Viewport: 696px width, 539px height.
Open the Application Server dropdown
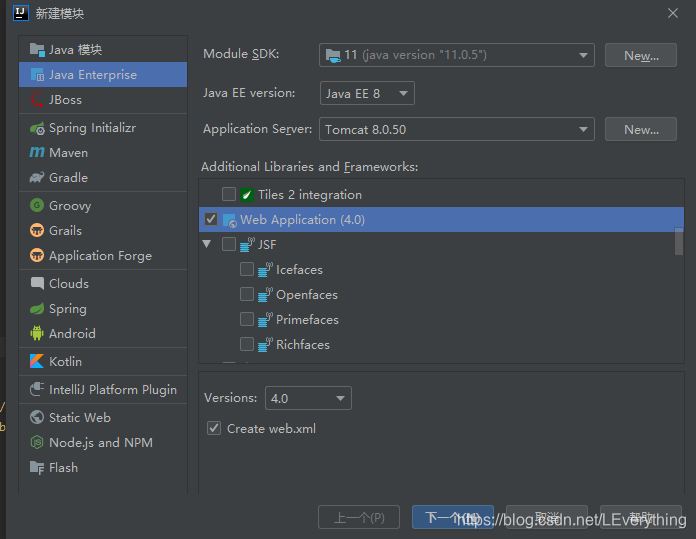pos(457,129)
